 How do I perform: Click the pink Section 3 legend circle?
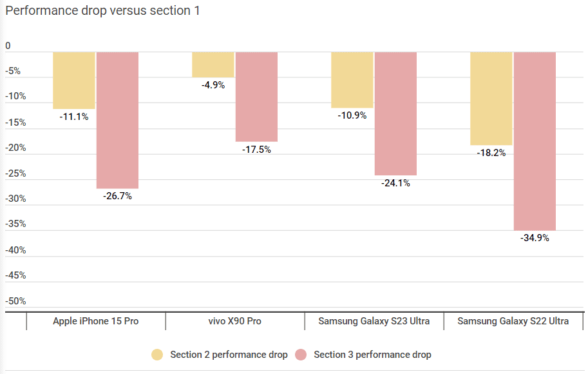pos(301,355)
